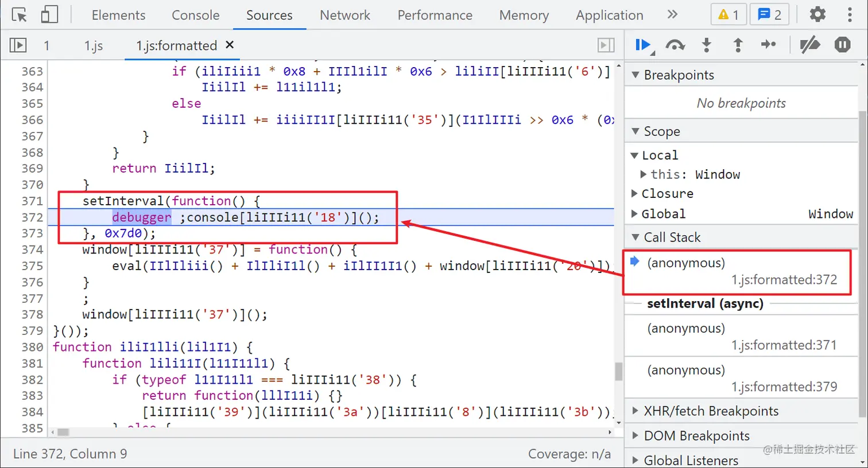Select call frame at 1.js:formatted:371

click(x=741, y=337)
